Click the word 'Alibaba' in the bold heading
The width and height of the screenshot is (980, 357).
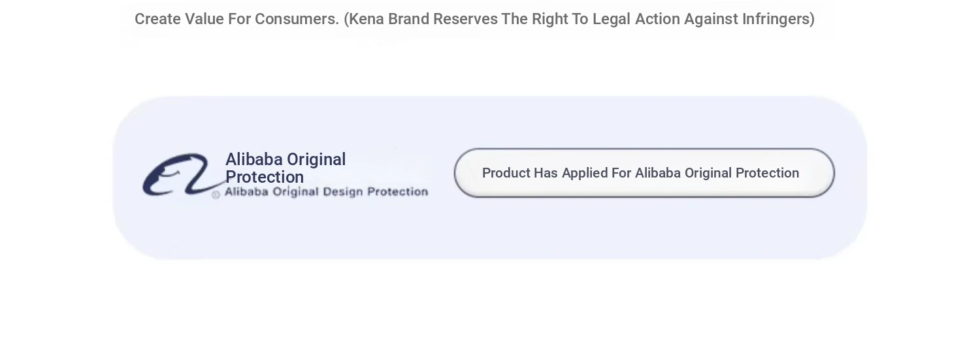coord(254,160)
